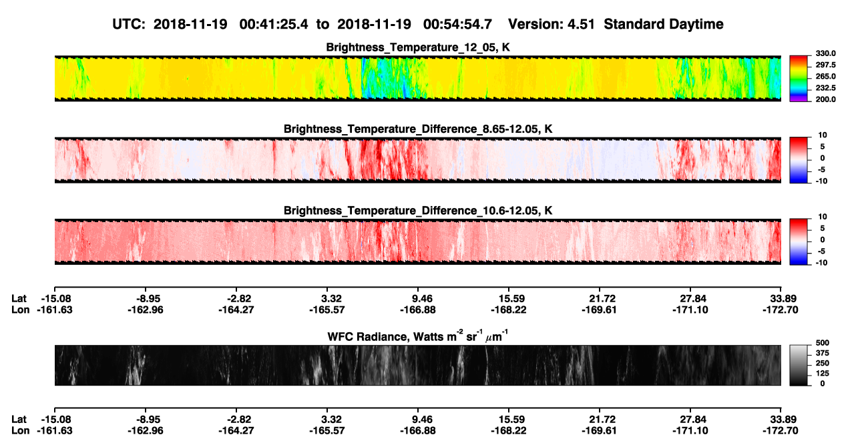The height and width of the screenshot is (445, 868).
Task: Select the grayscale WFC Radiance image strip
Action: pos(417,365)
